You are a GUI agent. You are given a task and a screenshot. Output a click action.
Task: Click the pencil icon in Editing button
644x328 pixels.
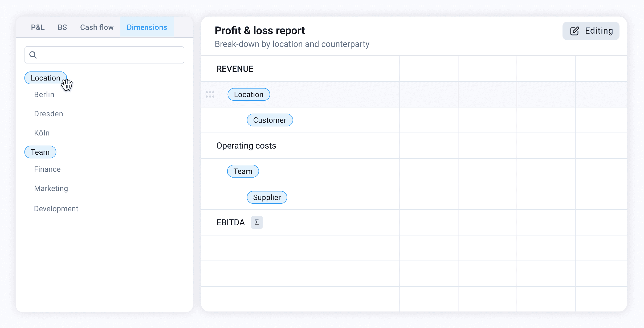(x=574, y=31)
